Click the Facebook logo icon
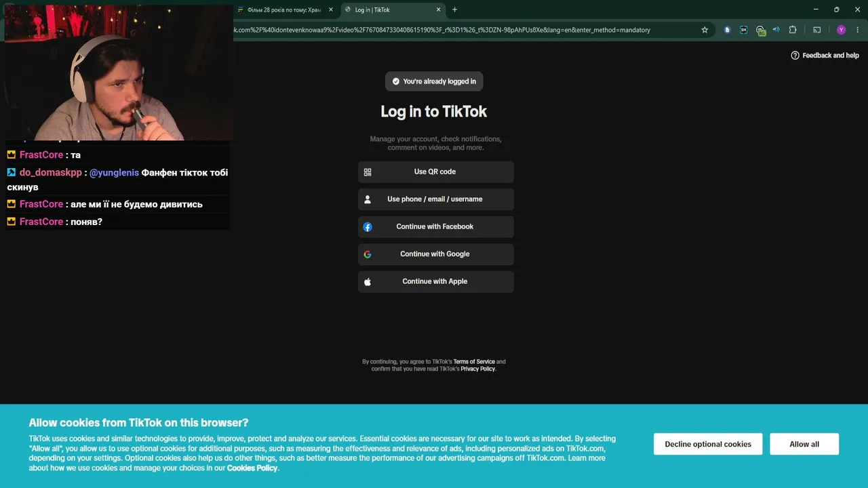The width and height of the screenshot is (868, 488). pos(368,227)
